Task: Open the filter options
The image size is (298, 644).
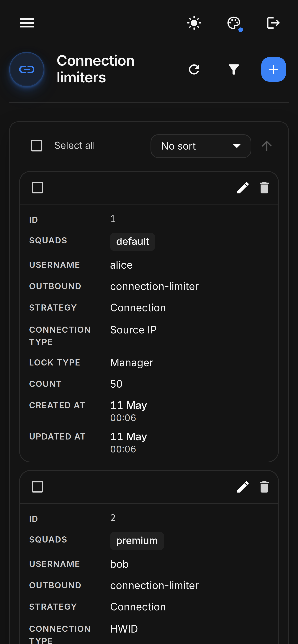Action: (x=234, y=69)
